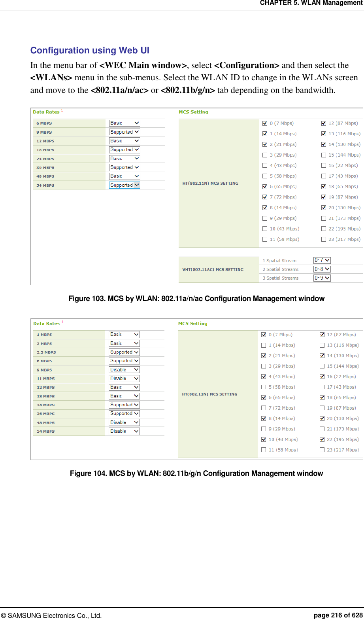Viewport: 364px width, 619px height.
Task: Open the 1 MBPS data rate dropdown
Action: pos(124,335)
